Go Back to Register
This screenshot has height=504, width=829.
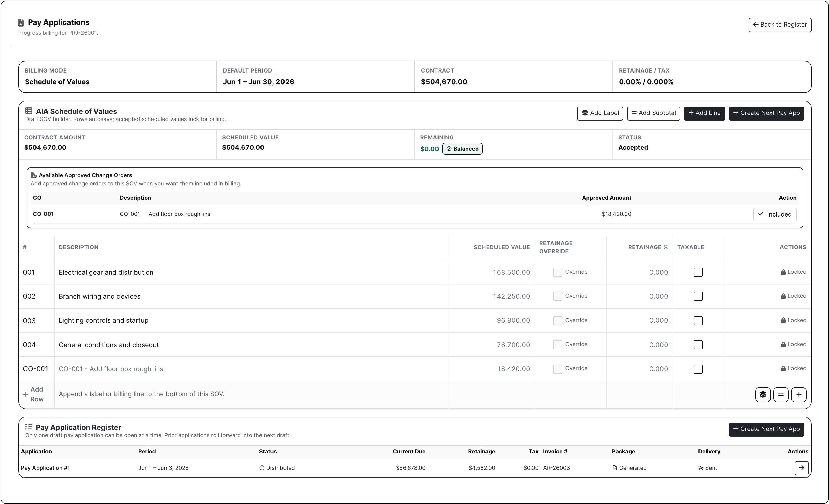click(x=780, y=25)
